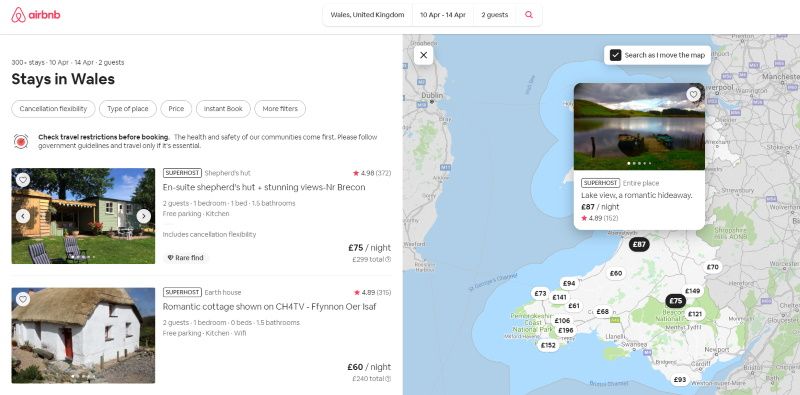This screenshot has width=800, height=395.
Task: Toggle Search as I move the map checkbox
Action: 616,55
